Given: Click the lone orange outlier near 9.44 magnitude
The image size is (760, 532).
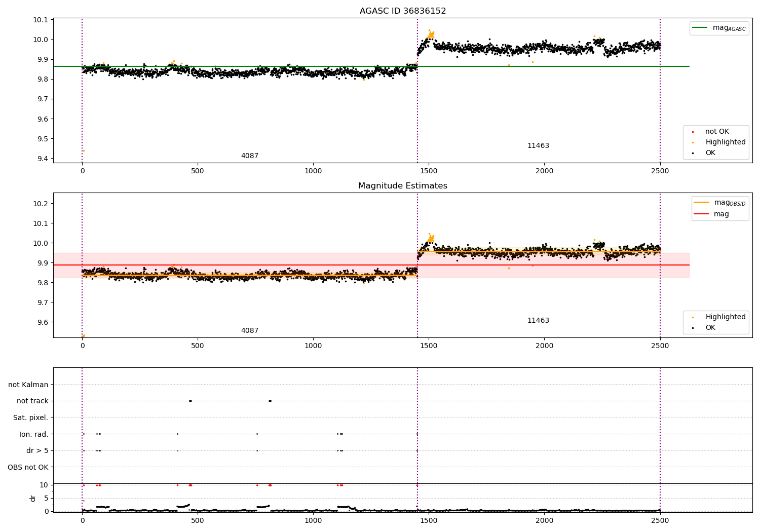Looking at the screenshot, I should point(84,151).
